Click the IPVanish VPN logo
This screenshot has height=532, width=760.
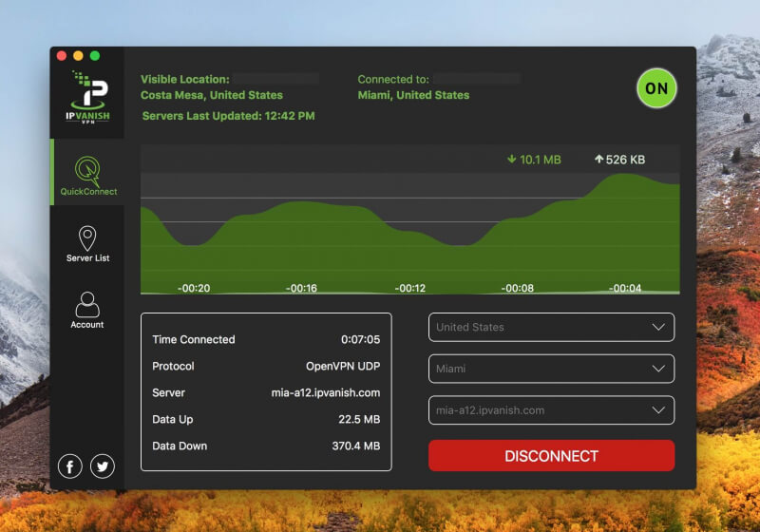(87, 98)
